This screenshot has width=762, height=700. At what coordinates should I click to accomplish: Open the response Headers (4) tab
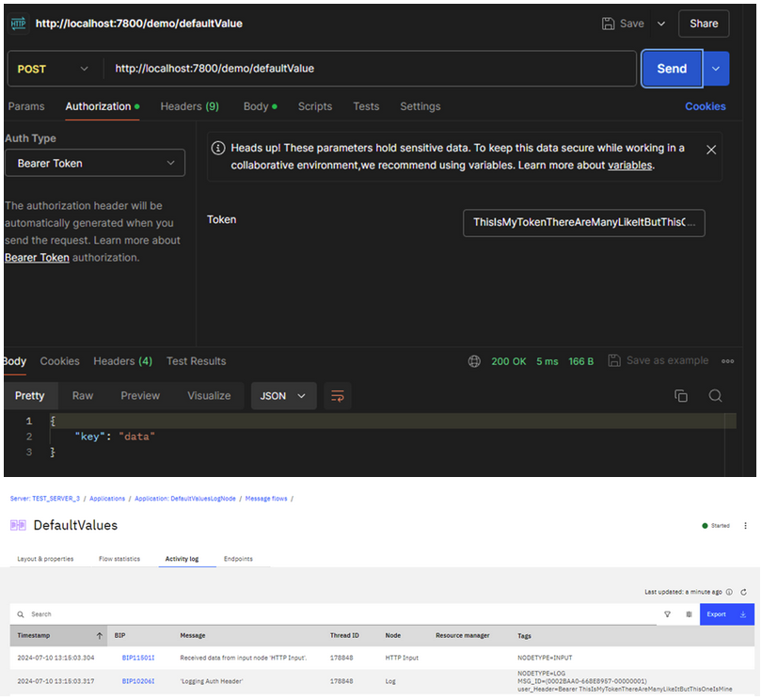[123, 361]
